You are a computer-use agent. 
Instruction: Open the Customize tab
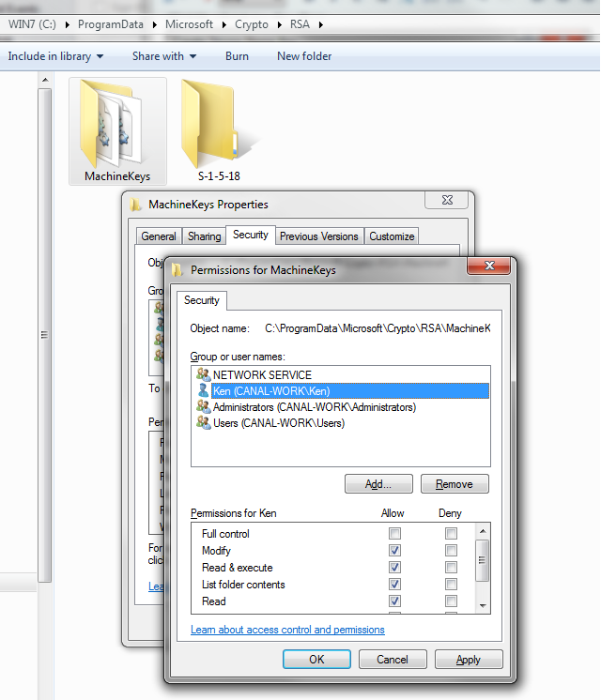(x=392, y=236)
